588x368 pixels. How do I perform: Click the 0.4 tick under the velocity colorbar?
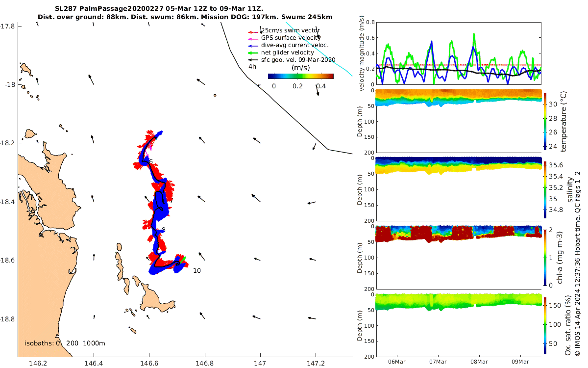pyautogui.click(x=320, y=86)
